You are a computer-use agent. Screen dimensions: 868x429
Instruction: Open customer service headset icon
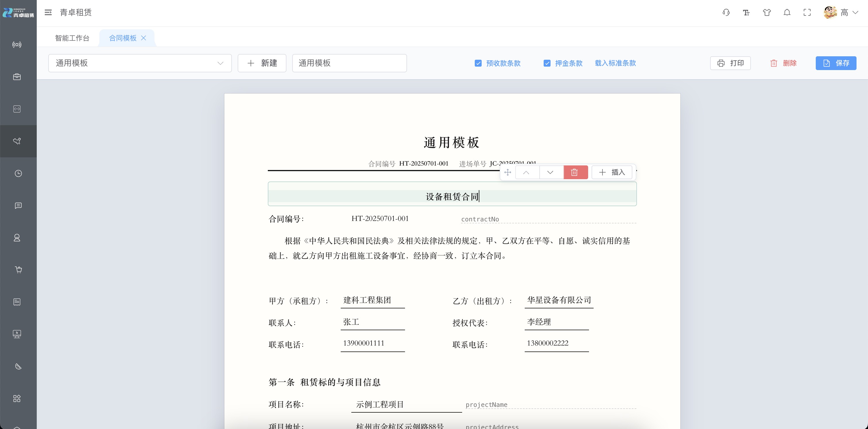click(726, 12)
